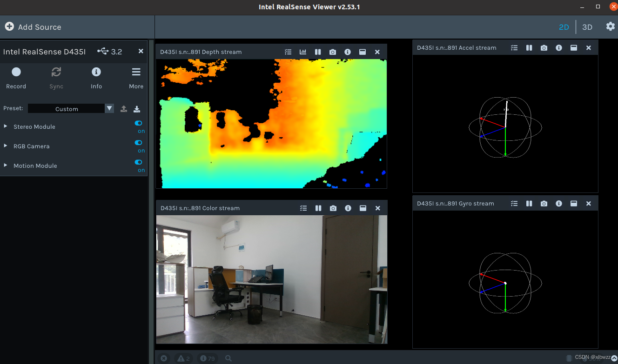618x364 pixels.
Task: Close the Accel stream panel
Action: pyautogui.click(x=589, y=48)
